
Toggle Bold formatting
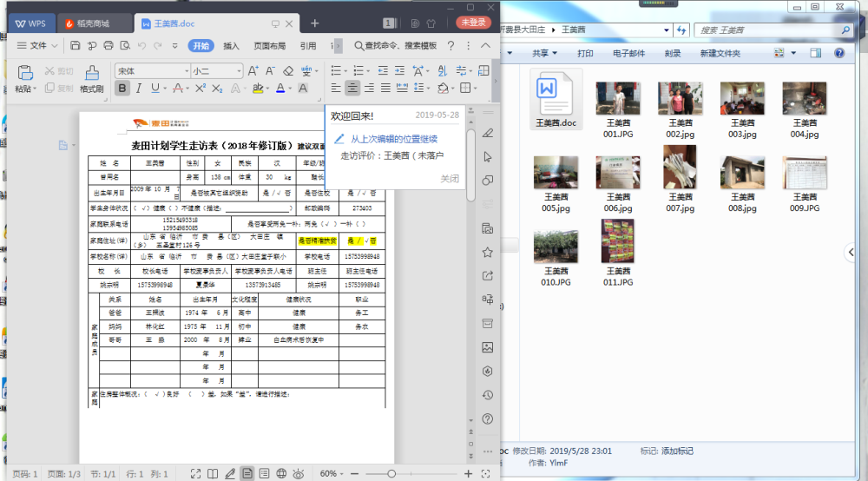coord(122,88)
